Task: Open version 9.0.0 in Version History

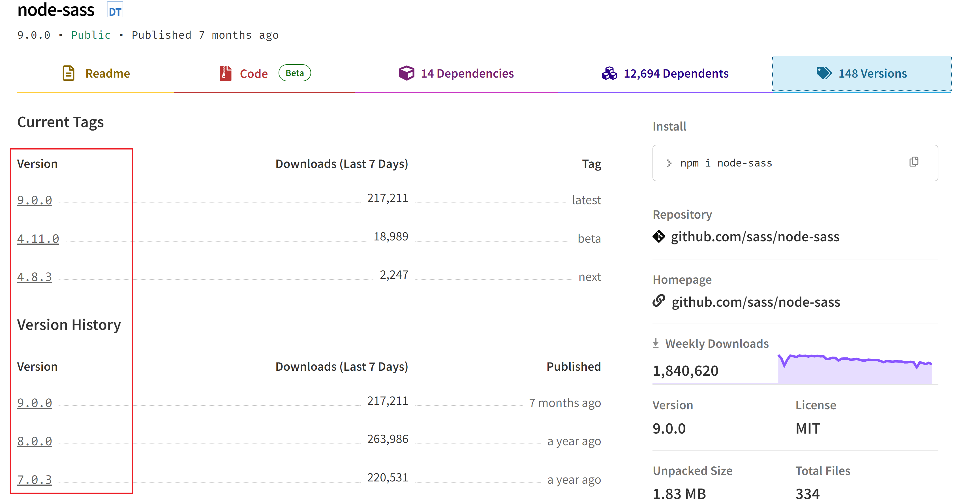Action: [x=35, y=403]
